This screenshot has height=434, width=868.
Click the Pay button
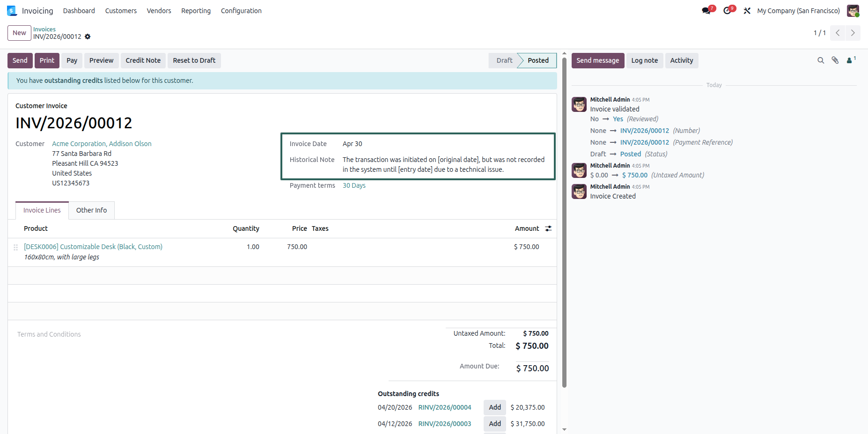[72, 60]
